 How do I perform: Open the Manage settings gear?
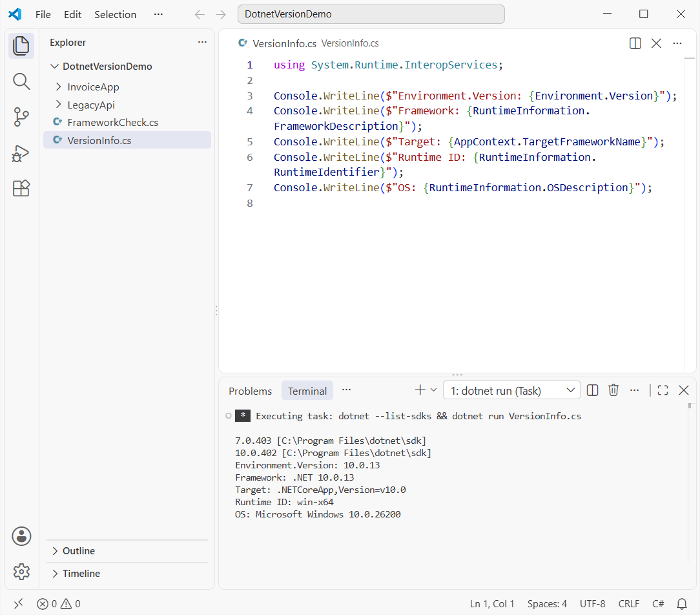(x=21, y=572)
